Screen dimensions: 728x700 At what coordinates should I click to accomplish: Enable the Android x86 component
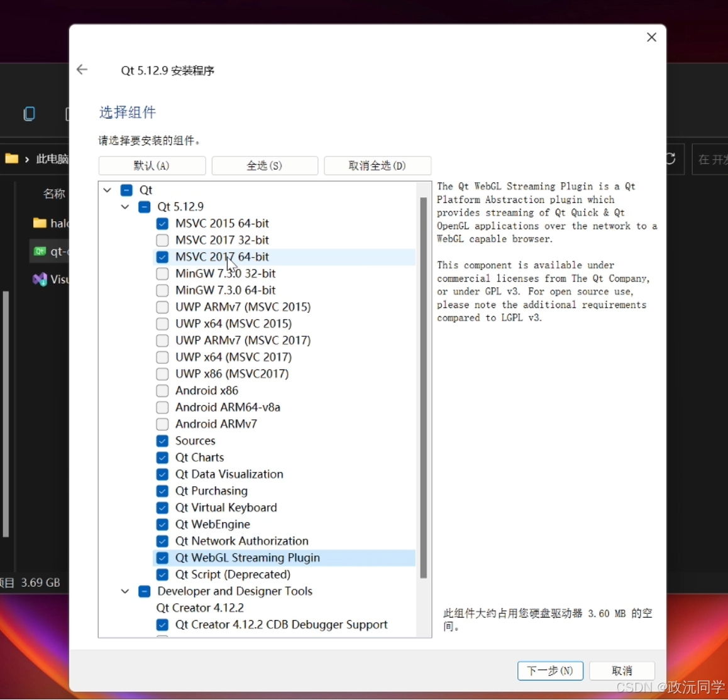(x=162, y=390)
